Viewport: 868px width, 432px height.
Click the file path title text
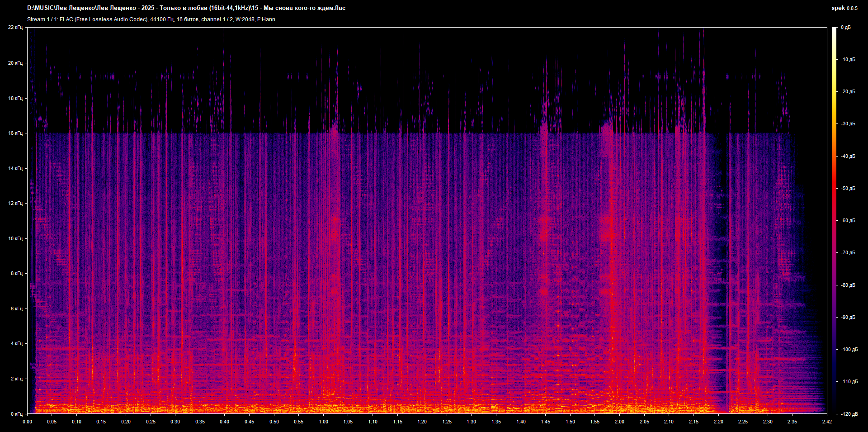(x=186, y=8)
